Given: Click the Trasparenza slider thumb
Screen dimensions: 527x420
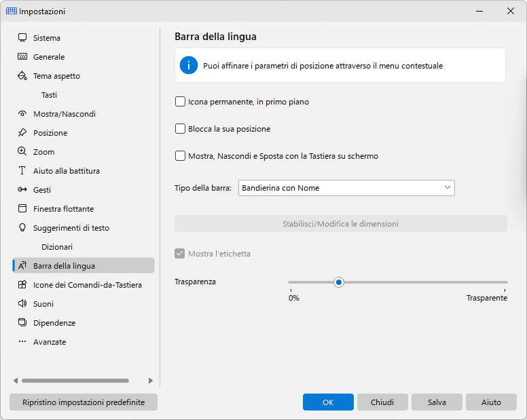Looking at the screenshot, I should pyautogui.click(x=339, y=282).
